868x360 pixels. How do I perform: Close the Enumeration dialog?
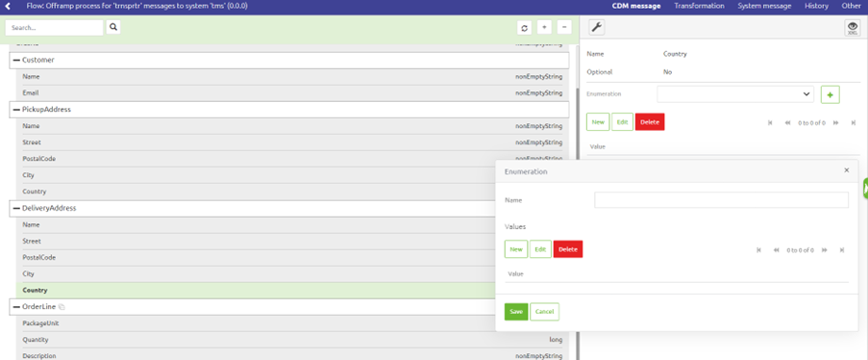pyautogui.click(x=847, y=170)
